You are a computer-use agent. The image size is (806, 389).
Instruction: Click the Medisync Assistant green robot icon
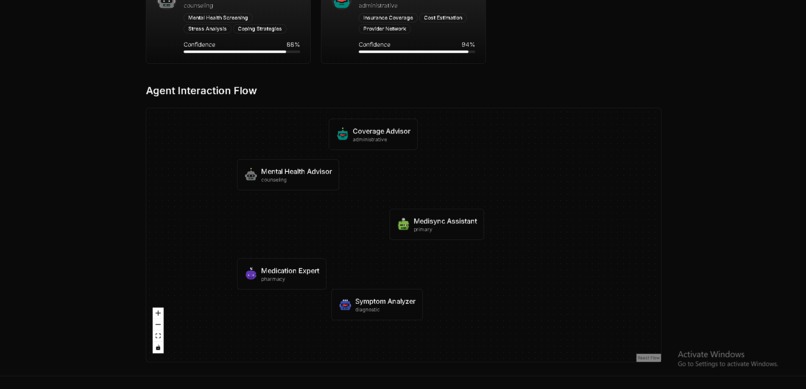[404, 224]
